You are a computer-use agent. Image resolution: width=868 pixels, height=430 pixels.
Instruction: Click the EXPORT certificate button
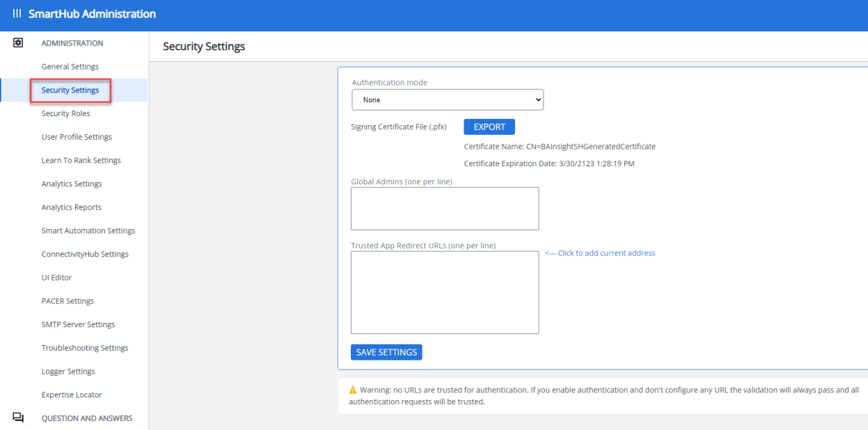coord(489,127)
